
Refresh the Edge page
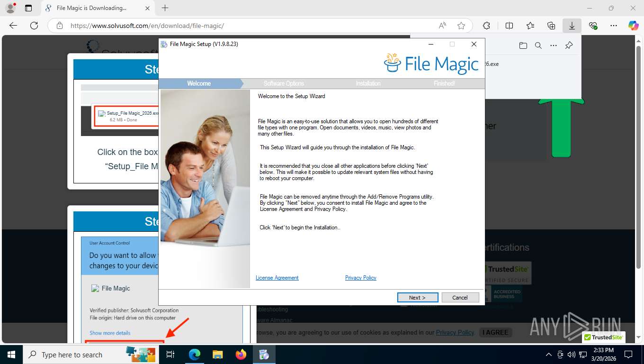click(34, 26)
